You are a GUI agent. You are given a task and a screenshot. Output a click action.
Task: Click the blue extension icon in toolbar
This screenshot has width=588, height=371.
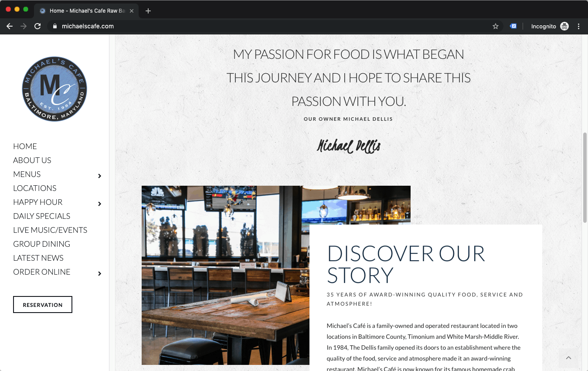(513, 26)
